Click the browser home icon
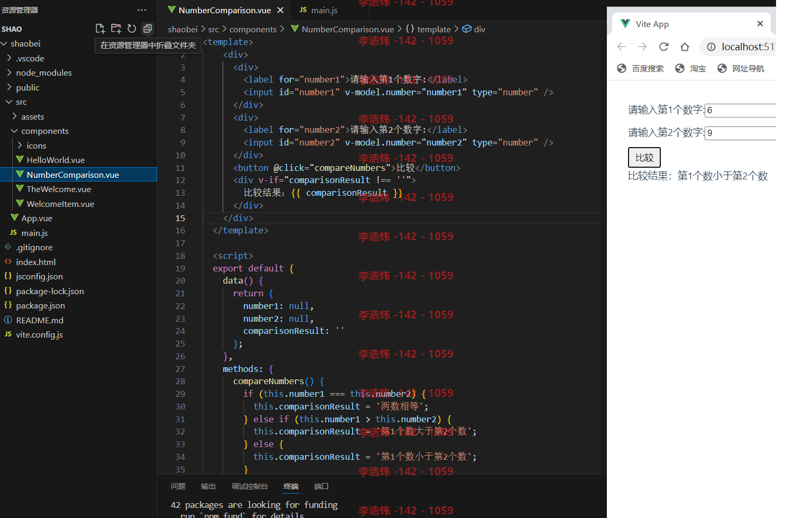Screen dimensions: 812x518 coord(685,47)
